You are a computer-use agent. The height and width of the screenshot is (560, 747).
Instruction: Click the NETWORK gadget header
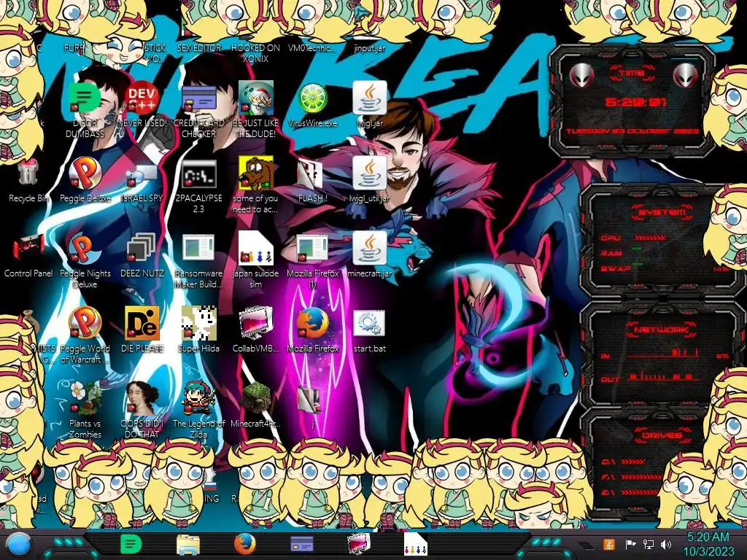pyautogui.click(x=661, y=330)
